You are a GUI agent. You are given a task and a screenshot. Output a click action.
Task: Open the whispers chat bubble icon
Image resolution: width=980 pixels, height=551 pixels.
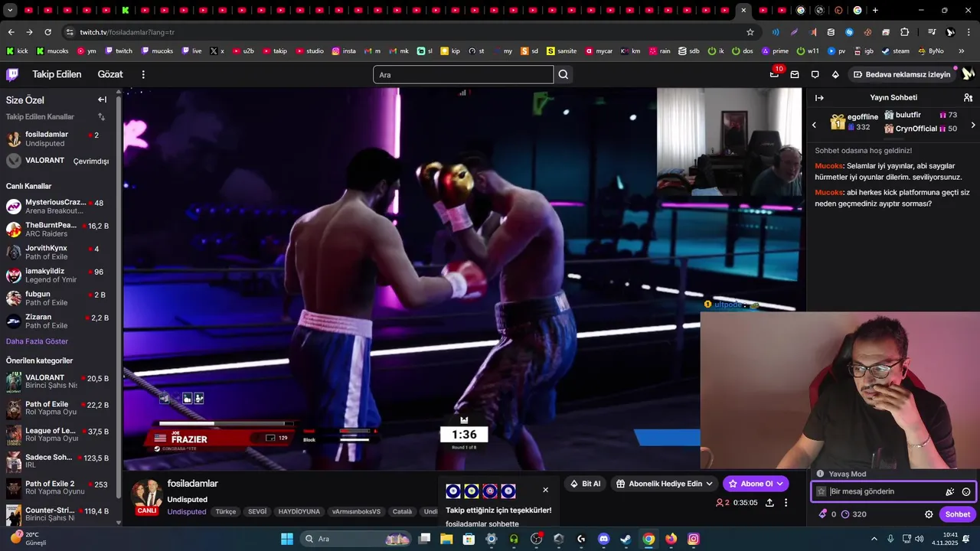pos(815,74)
